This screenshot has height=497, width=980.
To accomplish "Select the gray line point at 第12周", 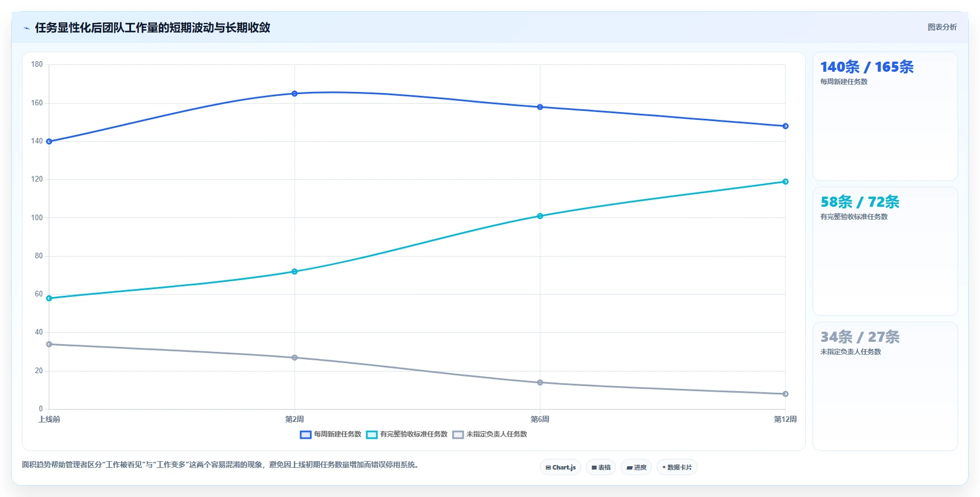I will click(x=785, y=394).
